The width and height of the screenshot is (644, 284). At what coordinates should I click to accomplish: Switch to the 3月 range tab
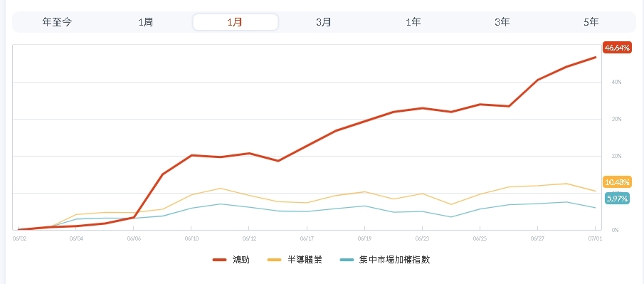point(324,22)
